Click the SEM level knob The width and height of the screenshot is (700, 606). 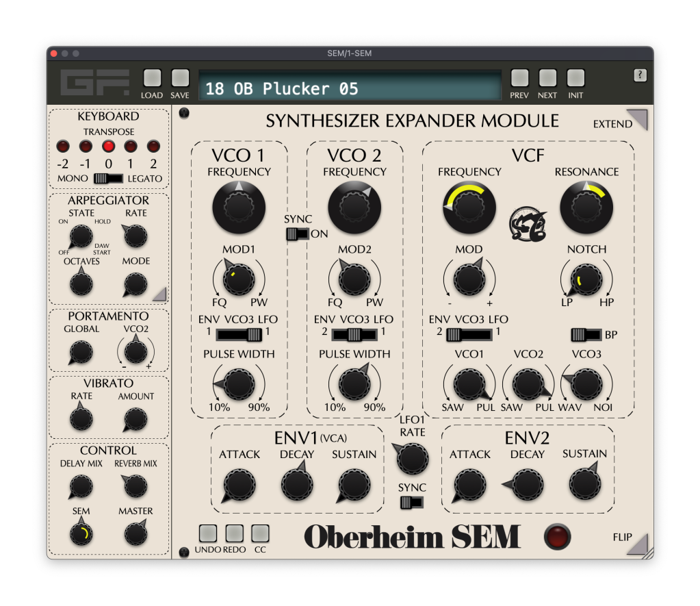(x=81, y=533)
